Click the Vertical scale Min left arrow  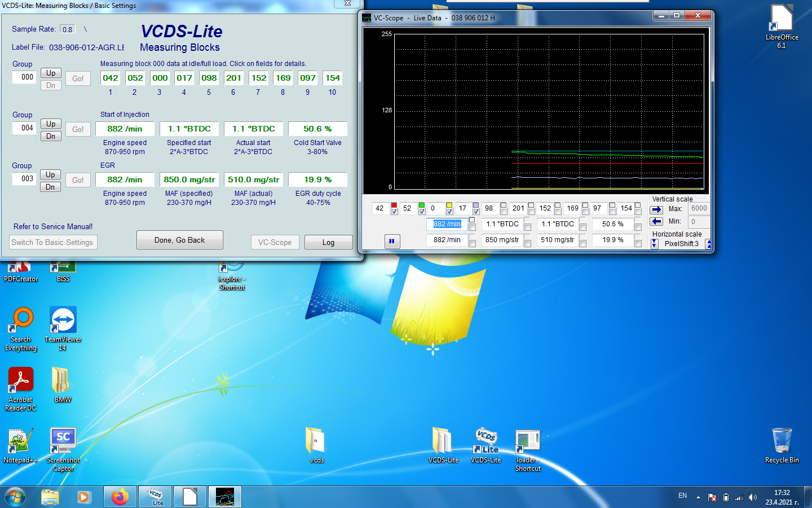click(656, 221)
